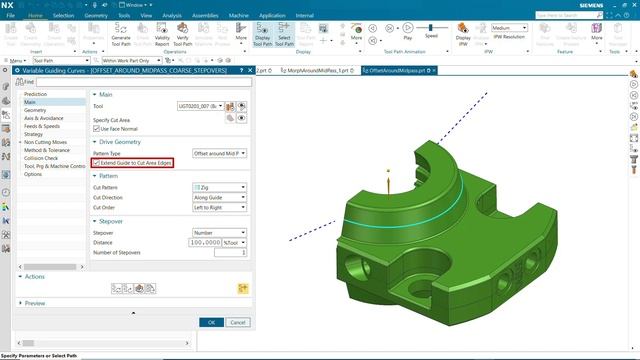Click the dialog help question mark

241,70
